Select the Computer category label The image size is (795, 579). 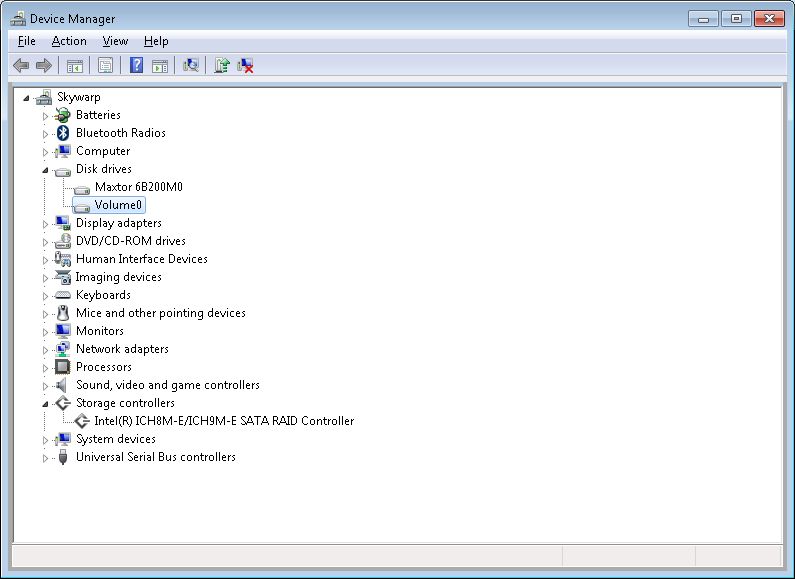(x=103, y=151)
